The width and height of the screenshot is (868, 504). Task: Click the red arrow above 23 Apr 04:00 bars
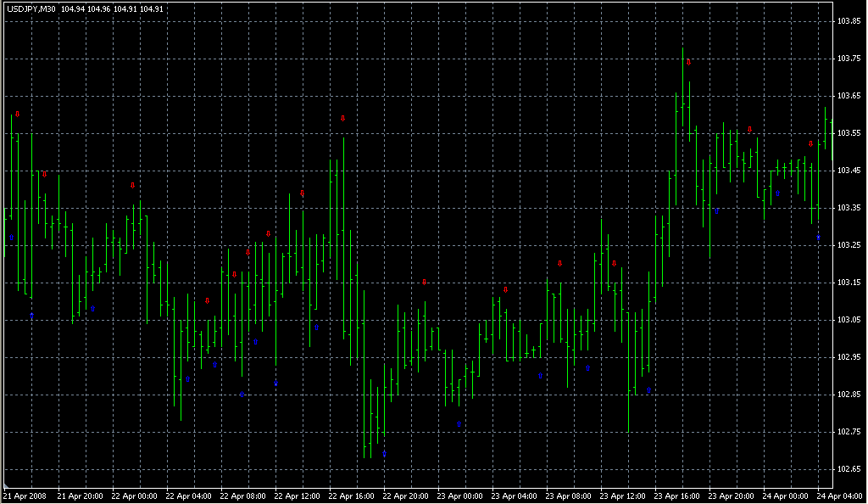505,290
